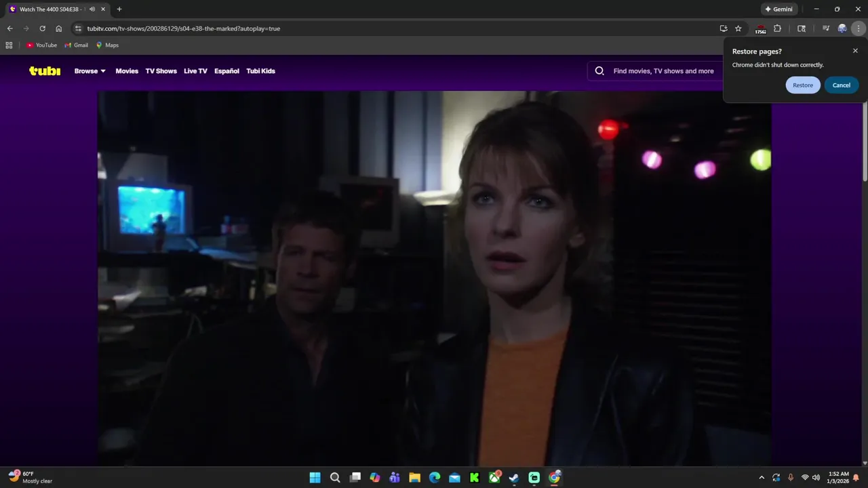Click the sync icon in system tray
868x488 pixels.
pyautogui.click(x=776, y=477)
